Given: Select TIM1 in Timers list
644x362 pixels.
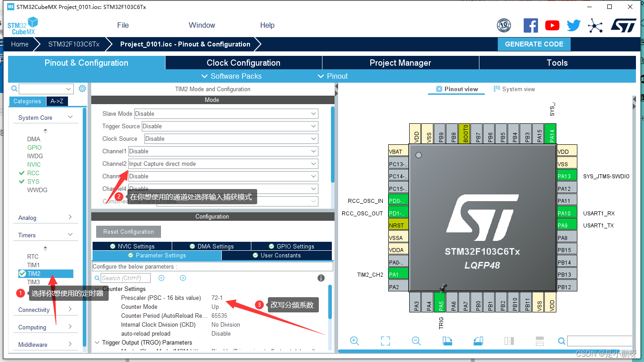Looking at the screenshot, I should (x=34, y=265).
